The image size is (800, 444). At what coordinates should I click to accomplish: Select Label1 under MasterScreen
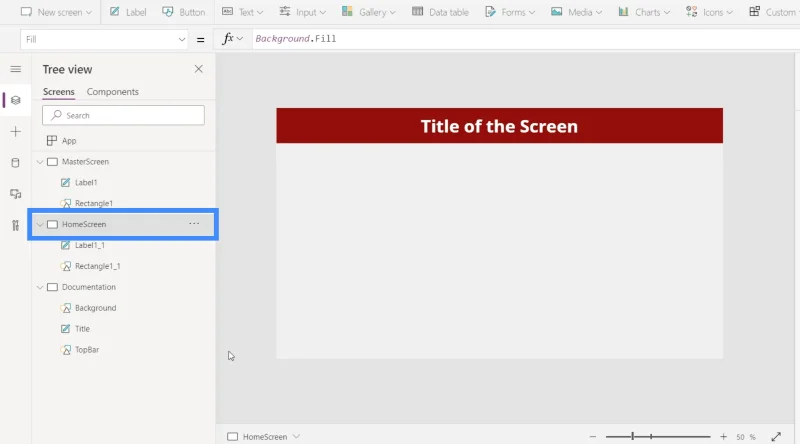[x=86, y=183]
